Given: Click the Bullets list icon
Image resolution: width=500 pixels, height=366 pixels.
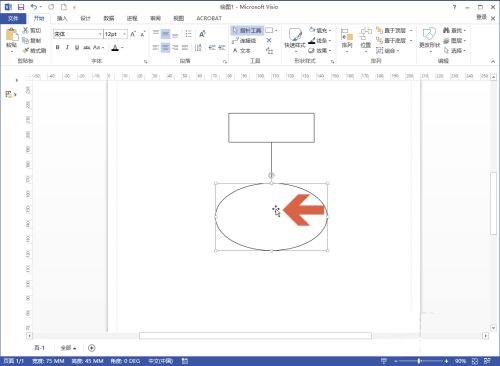Looking at the screenshot, I should tap(188, 34).
